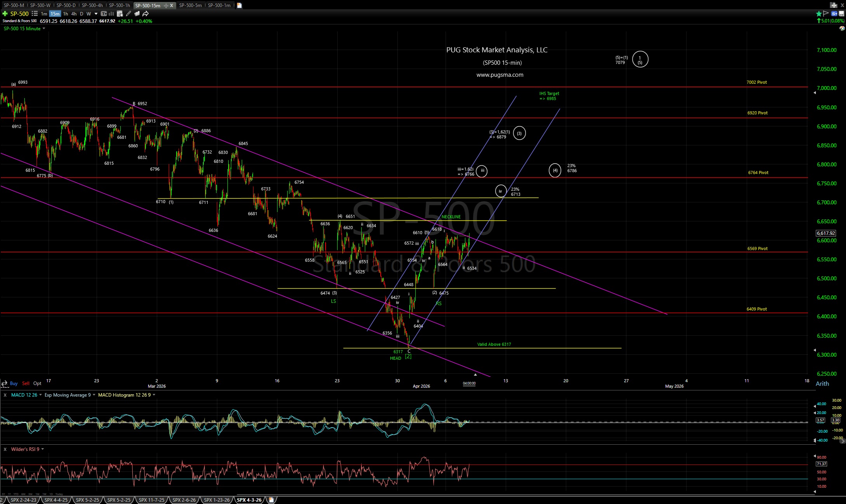Switch to the SP-500-D tab
This screenshot has width=846, height=504.
66,5
